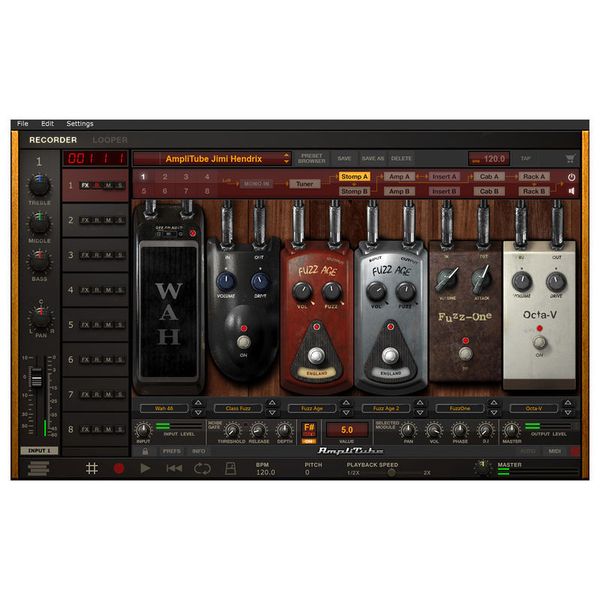The width and height of the screenshot is (600, 600).
Task: Click the channel volume fader
Action: (x=36, y=377)
